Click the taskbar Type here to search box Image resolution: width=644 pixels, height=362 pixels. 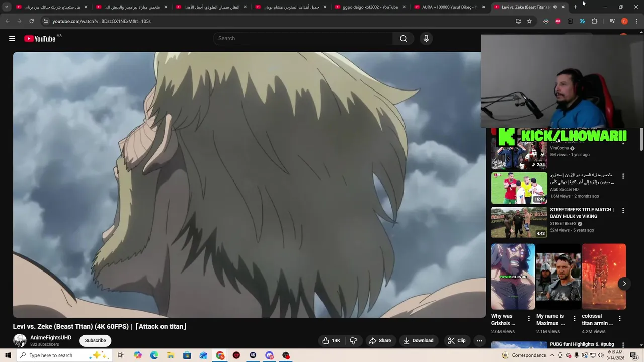[x=64, y=355]
